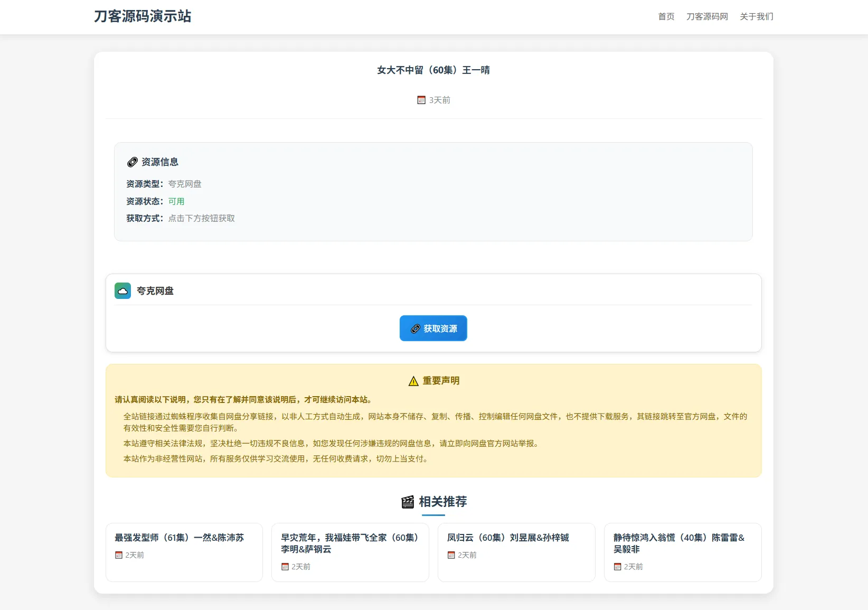Select the 可用 status text

(177, 201)
